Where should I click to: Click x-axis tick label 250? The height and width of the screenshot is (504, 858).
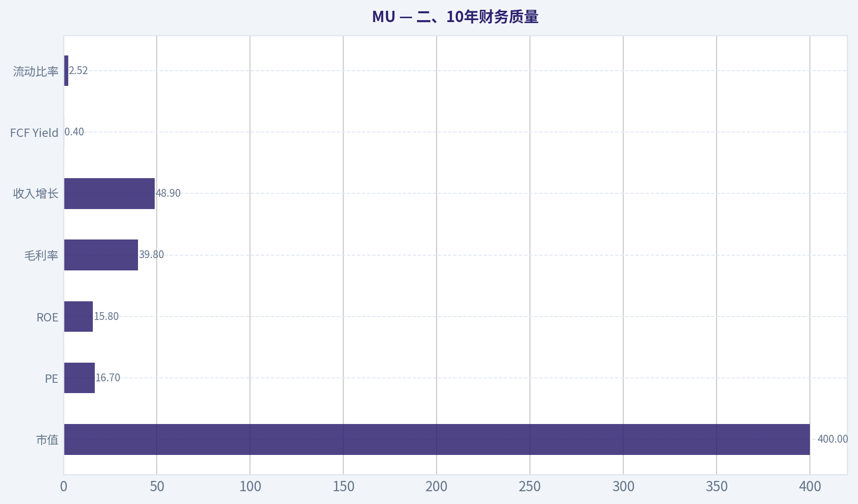(530, 486)
